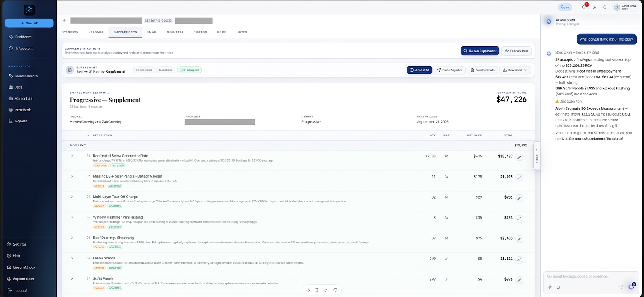Click Re-run Supplement button
Screen dimensions: 644x297
(480, 51)
